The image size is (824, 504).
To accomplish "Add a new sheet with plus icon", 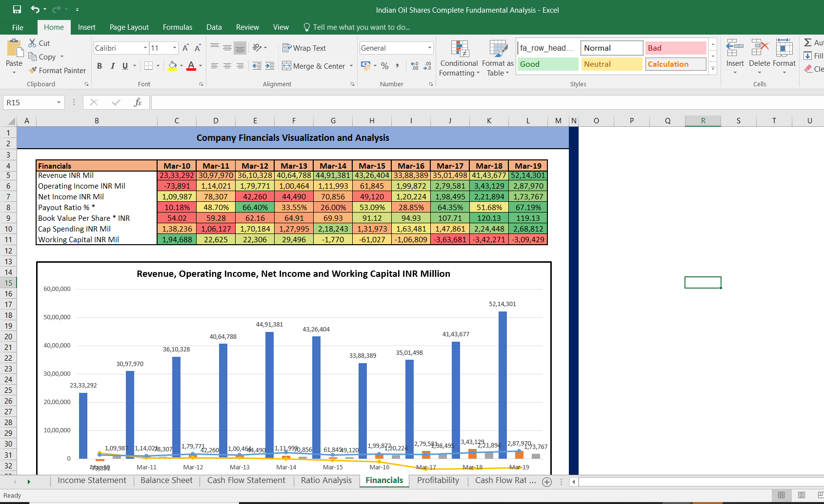I will [547, 482].
